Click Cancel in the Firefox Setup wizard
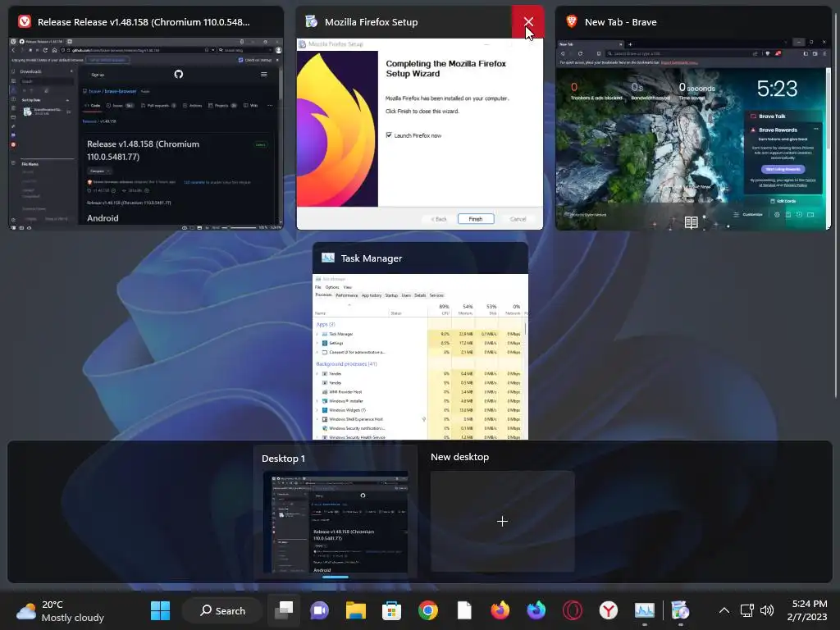 click(518, 219)
